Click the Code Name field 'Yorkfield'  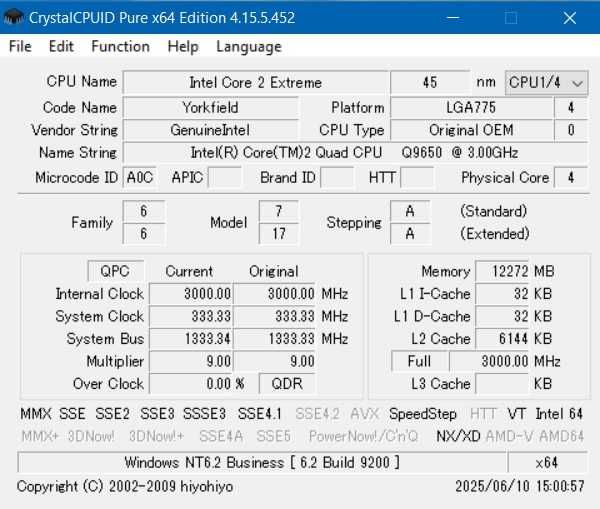210,107
